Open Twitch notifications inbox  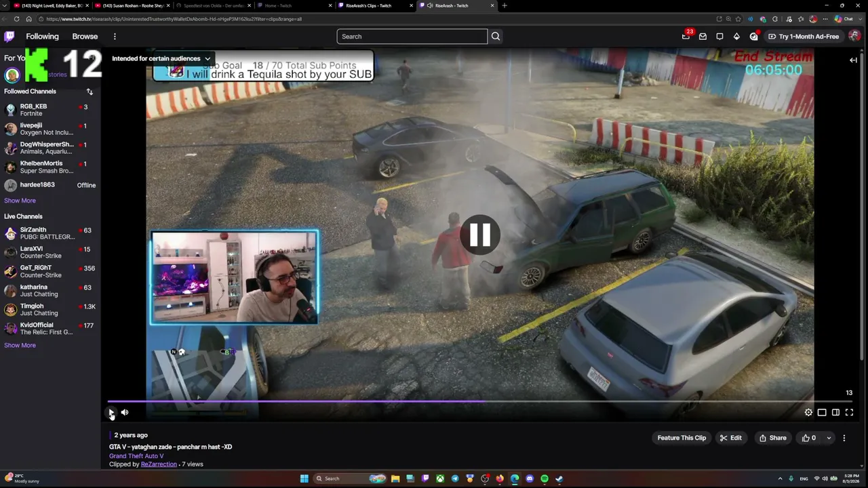coord(703,37)
